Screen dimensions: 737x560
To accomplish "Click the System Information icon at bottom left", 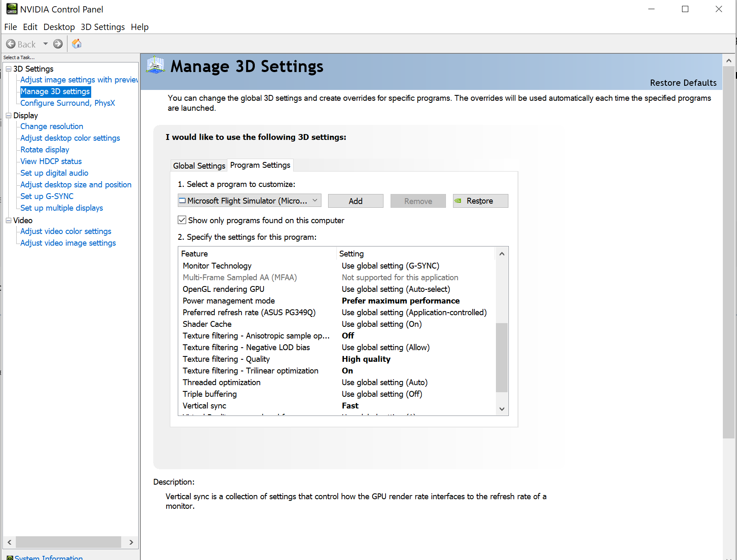I will tap(10, 558).
